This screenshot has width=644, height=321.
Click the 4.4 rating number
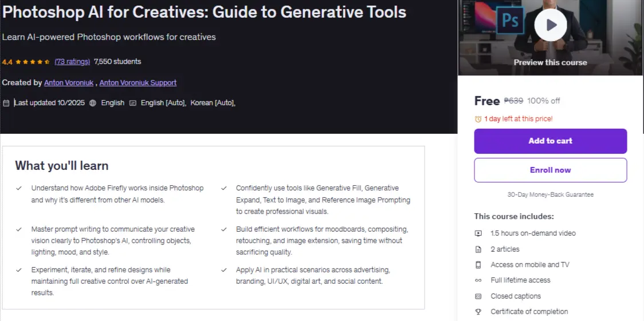tap(7, 62)
